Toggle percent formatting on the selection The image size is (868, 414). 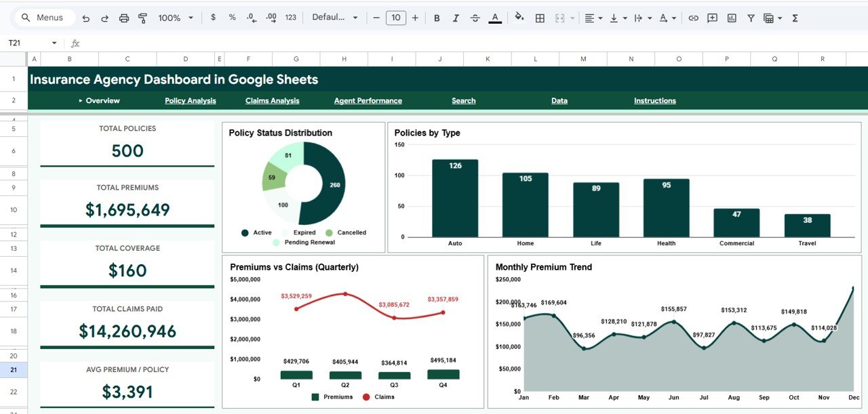coord(232,18)
